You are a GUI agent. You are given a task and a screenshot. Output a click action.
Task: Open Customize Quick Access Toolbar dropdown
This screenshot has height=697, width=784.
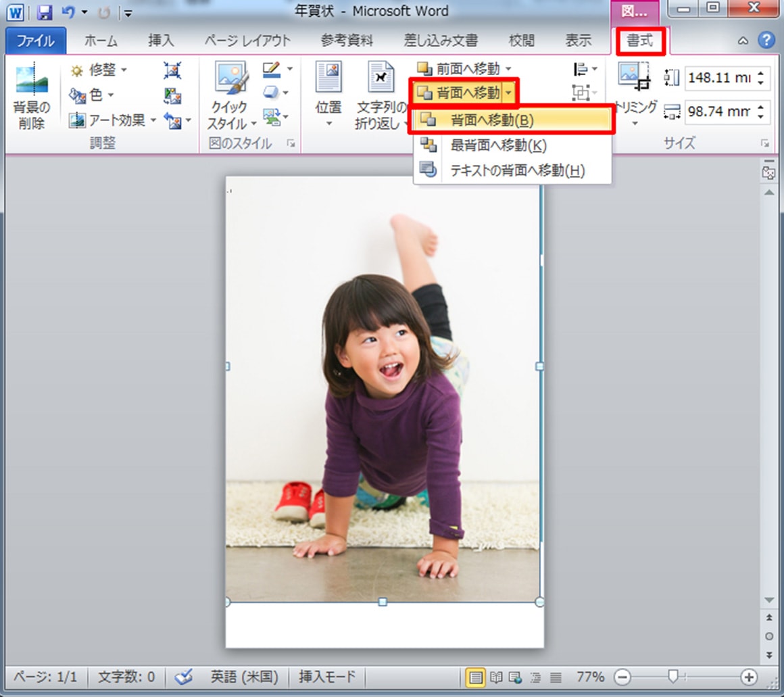[128, 14]
